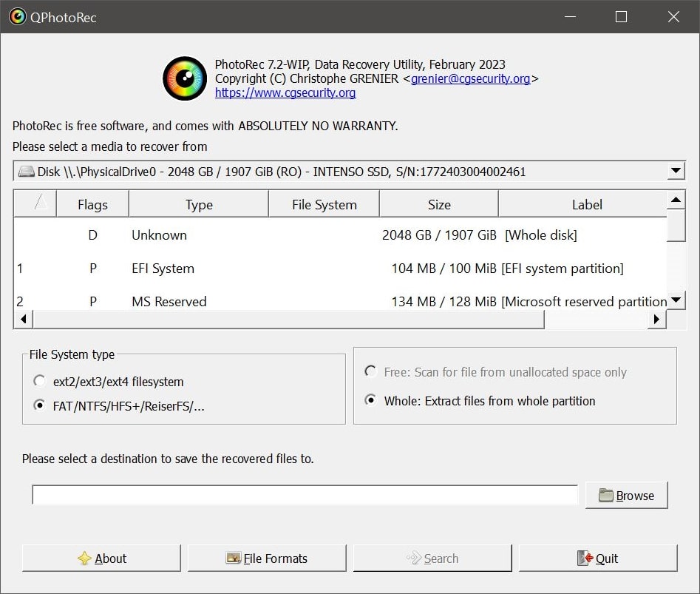Maximize the QPhotoRec window
The width and height of the screenshot is (700, 594).
click(621, 16)
